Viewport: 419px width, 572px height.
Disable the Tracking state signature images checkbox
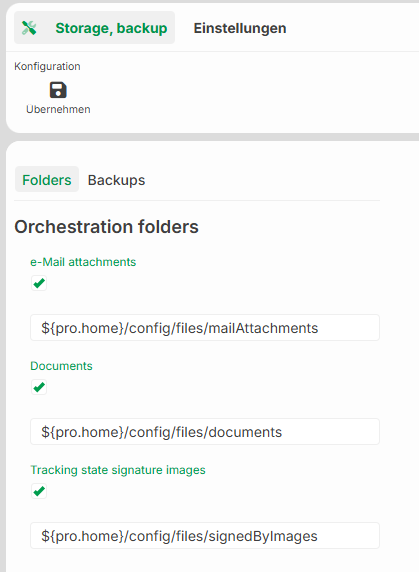tap(39, 491)
